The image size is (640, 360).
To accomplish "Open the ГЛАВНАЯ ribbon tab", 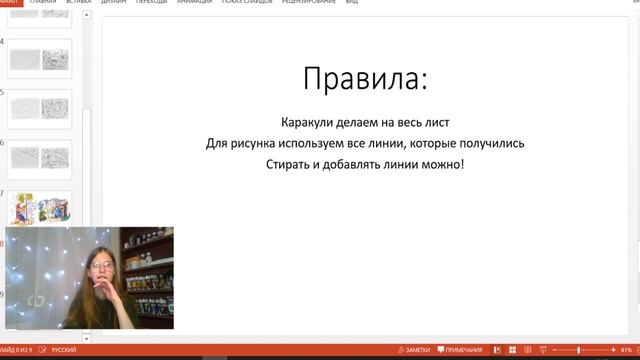I will (x=43, y=2).
